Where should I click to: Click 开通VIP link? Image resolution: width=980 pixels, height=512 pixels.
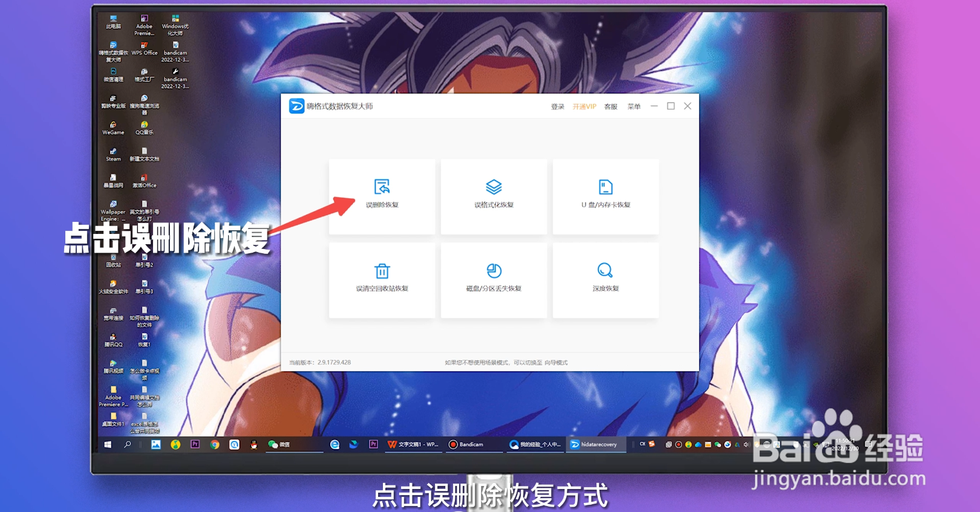click(584, 106)
